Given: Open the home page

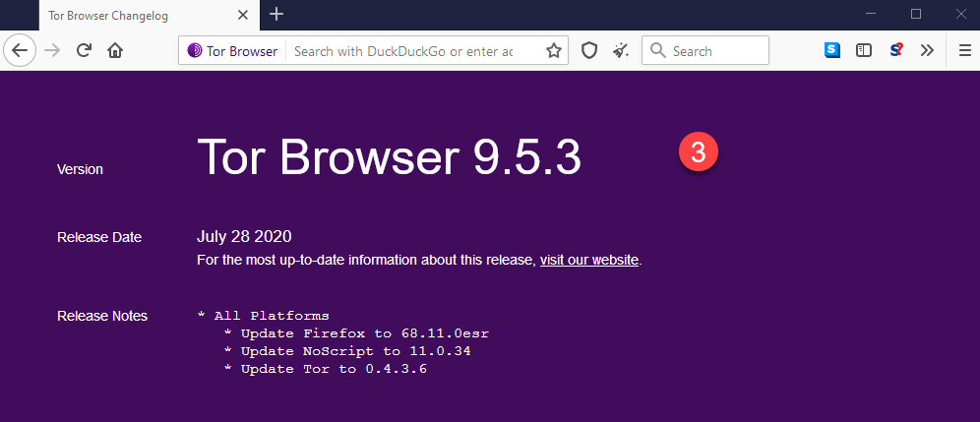Looking at the screenshot, I should (115, 50).
